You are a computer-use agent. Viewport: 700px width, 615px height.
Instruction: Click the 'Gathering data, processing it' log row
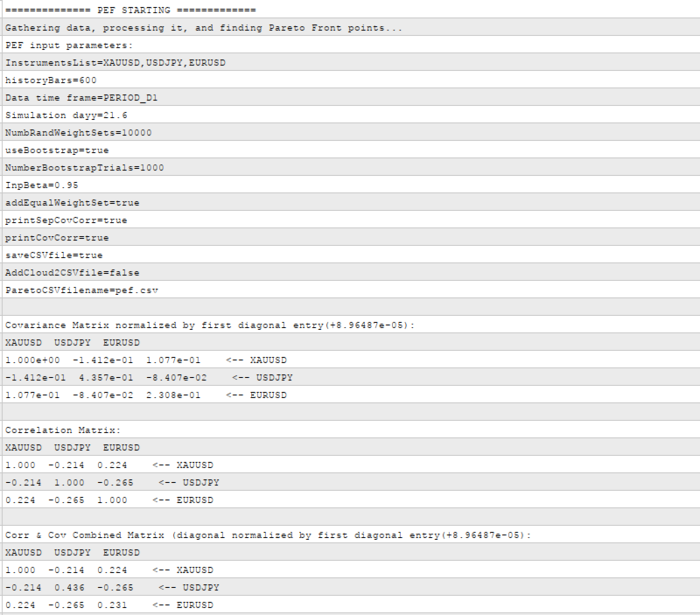coord(351,27)
